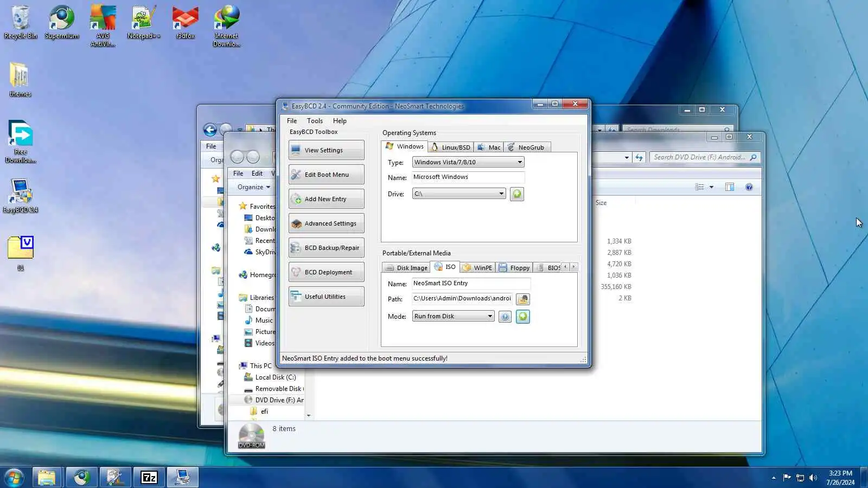Select the Windows operating system tab
This screenshot has height=488, width=868.
point(405,146)
